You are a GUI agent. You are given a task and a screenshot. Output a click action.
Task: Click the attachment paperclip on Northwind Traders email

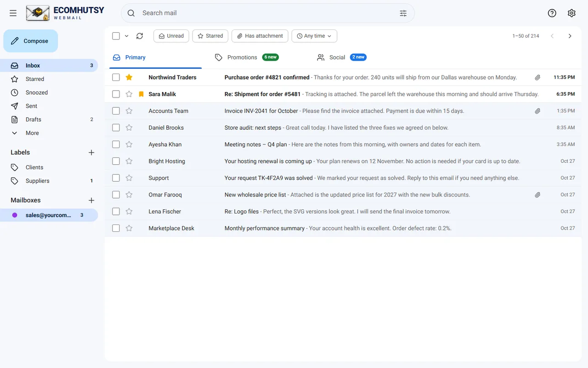pos(537,78)
